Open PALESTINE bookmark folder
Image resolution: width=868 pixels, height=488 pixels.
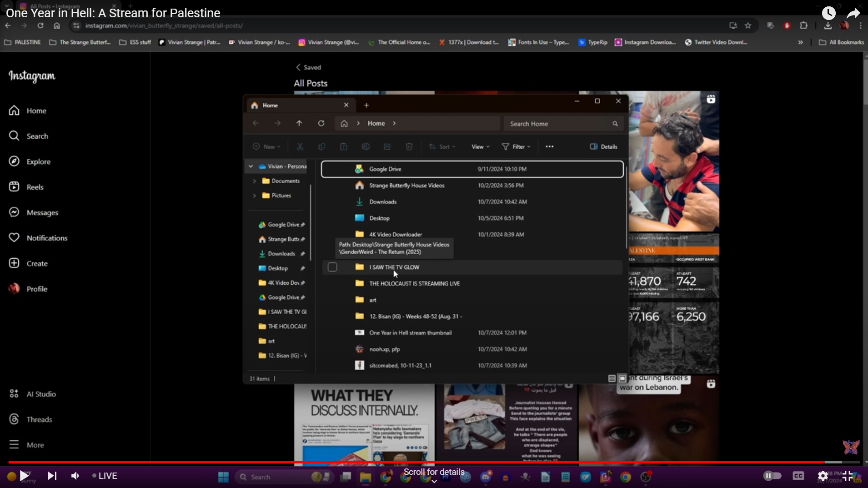pos(23,42)
